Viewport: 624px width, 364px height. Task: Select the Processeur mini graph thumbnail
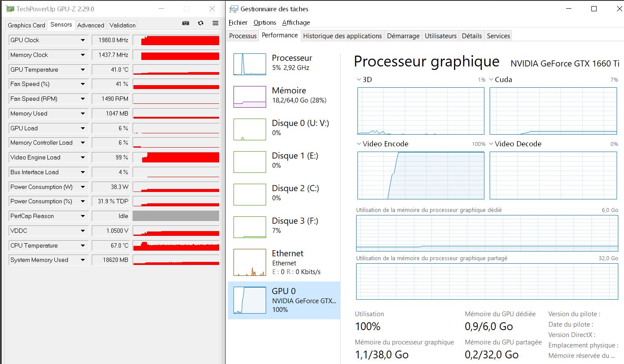click(x=250, y=64)
